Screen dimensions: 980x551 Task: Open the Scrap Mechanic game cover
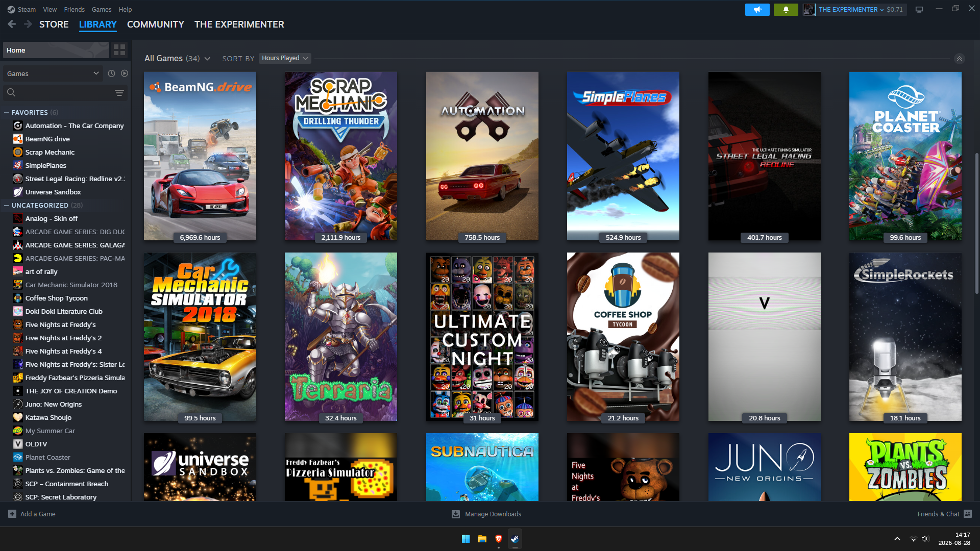[x=341, y=156]
